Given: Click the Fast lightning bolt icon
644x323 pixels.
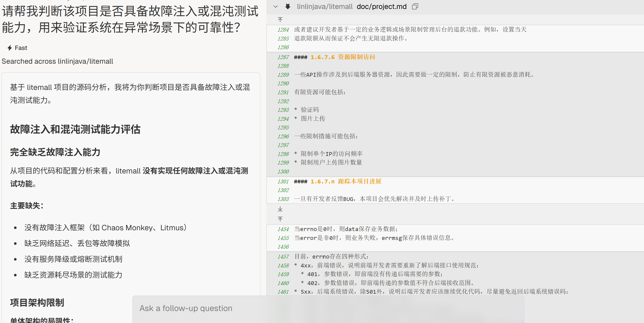Looking at the screenshot, I should [10, 48].
